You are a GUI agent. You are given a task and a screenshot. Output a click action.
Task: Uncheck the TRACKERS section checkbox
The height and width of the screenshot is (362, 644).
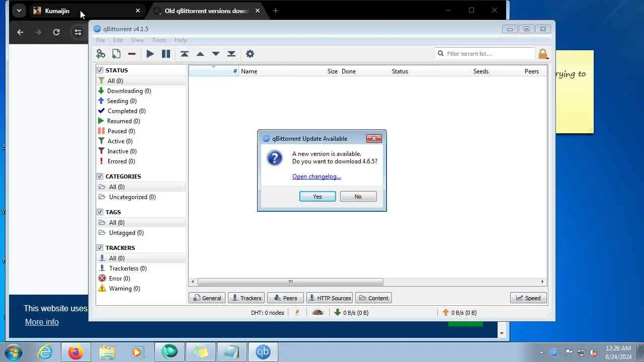[x=100, y=248]
